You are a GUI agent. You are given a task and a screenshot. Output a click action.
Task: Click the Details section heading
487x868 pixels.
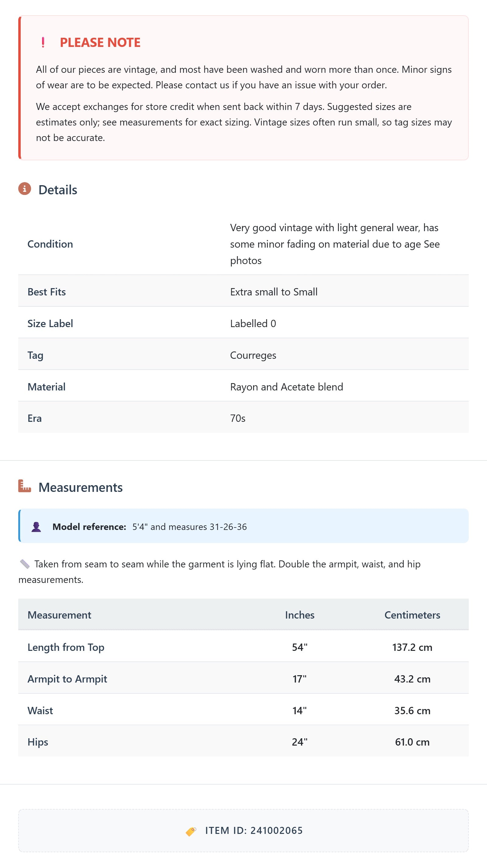tap(58, 190)
